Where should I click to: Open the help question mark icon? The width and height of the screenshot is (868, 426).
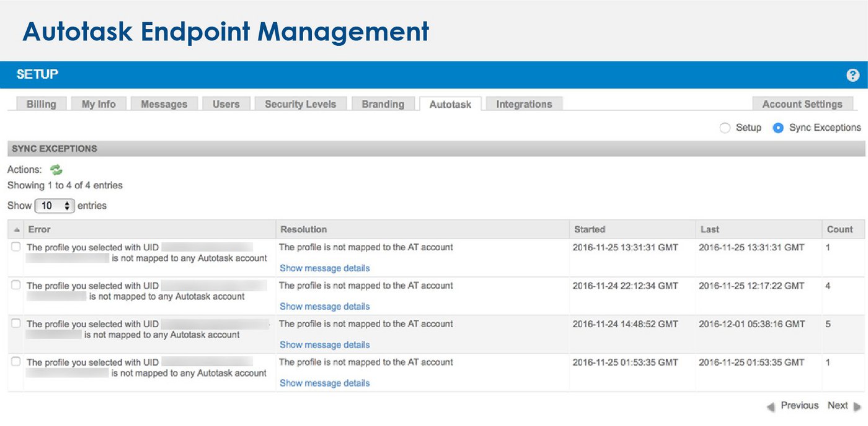[853, 76]
